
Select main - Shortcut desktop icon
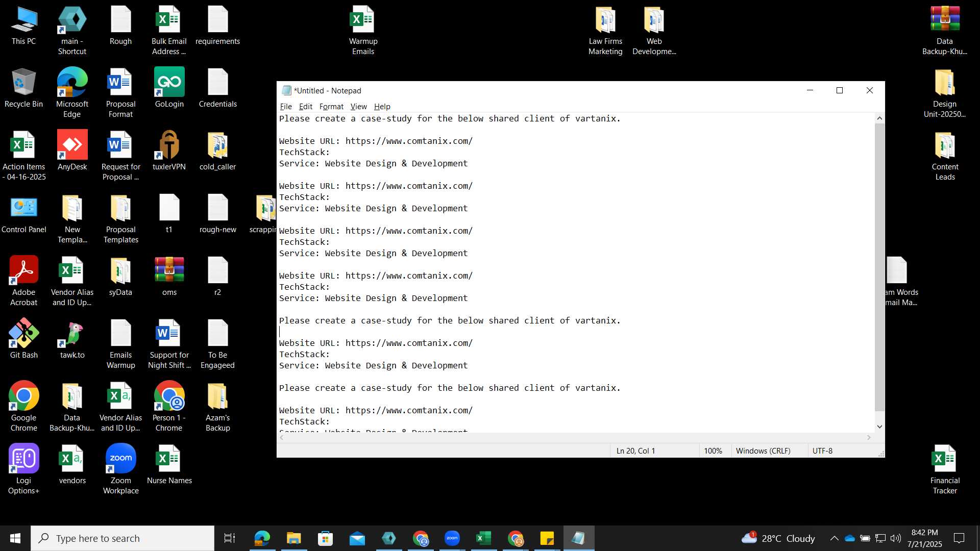coord(72,30)
